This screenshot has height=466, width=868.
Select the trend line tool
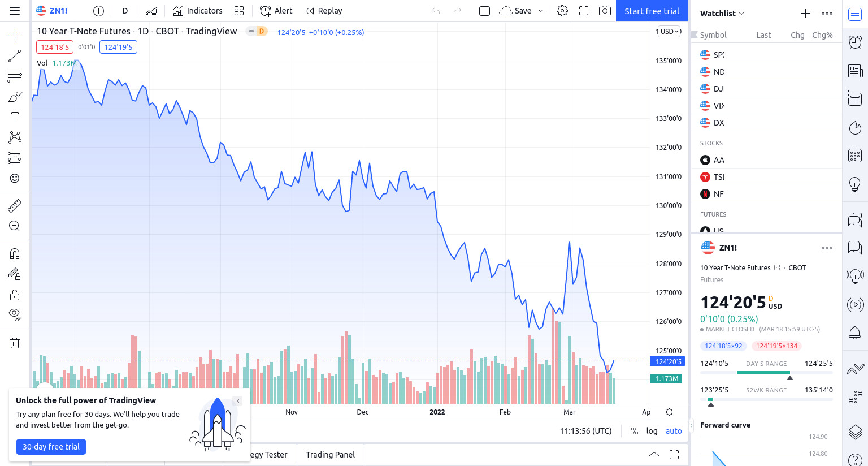coord(15,55)
